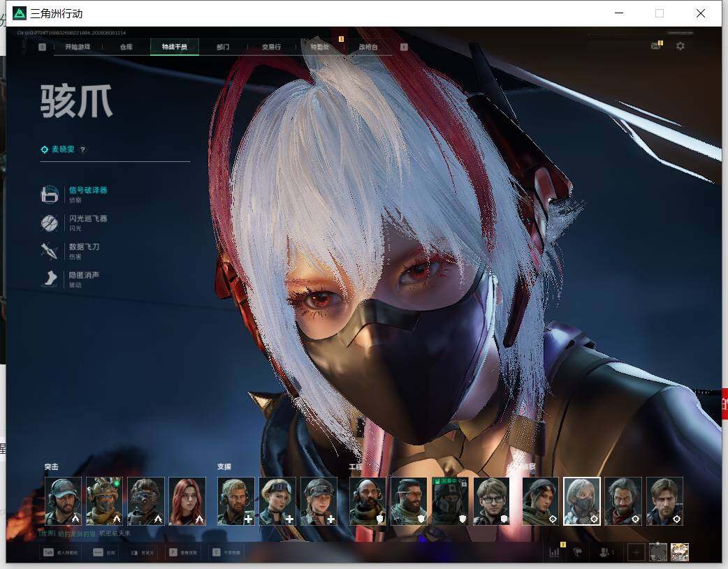Select the 突击 operator wearing goggle mask
Viewport: 728px width, 569px height.
(x=146, y=501)
